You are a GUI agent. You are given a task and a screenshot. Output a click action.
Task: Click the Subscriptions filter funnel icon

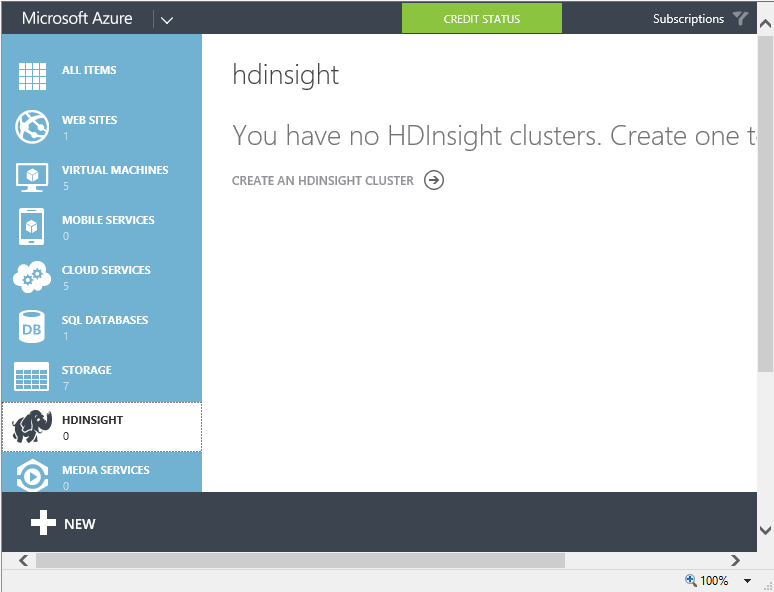pyautogui.click(x=740, y=18)
